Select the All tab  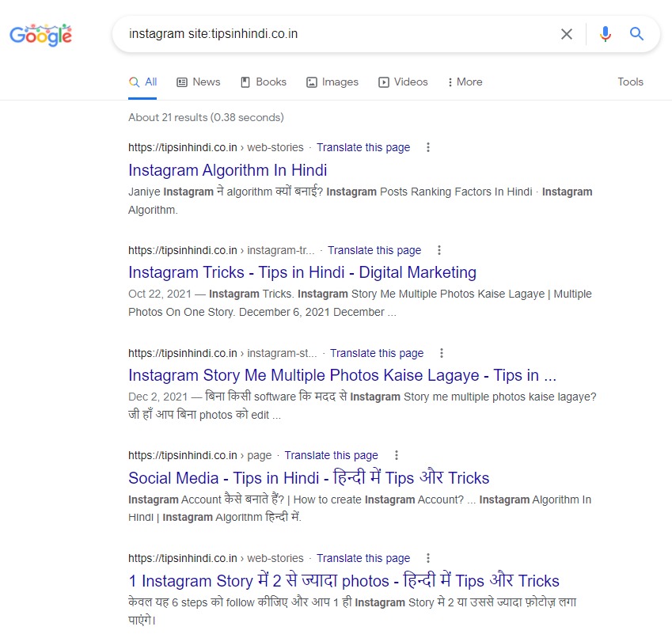click(142, 82)
